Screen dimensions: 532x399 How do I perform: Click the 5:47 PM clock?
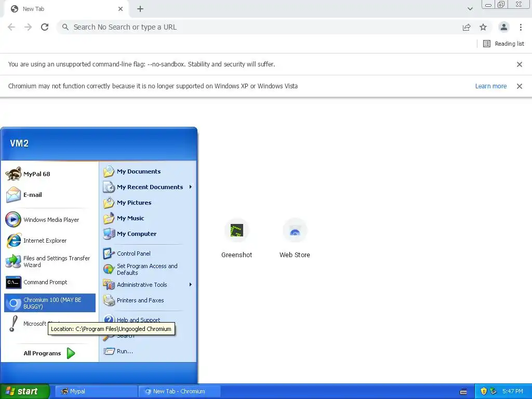tap(513, 391)
